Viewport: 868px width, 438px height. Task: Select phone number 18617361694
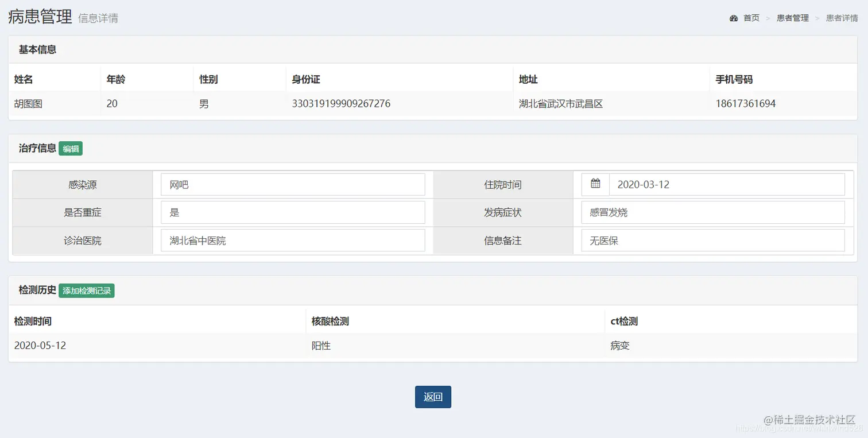click(x=746, y=104)
